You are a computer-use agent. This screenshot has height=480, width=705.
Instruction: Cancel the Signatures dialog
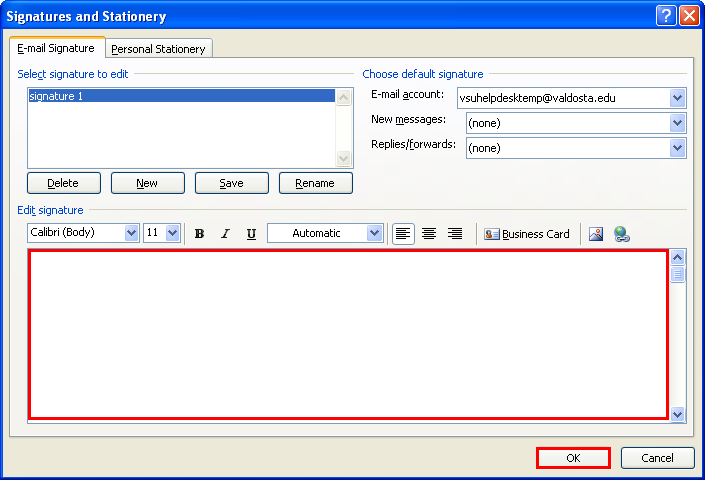pyautogui.click(x=658, y=458)
